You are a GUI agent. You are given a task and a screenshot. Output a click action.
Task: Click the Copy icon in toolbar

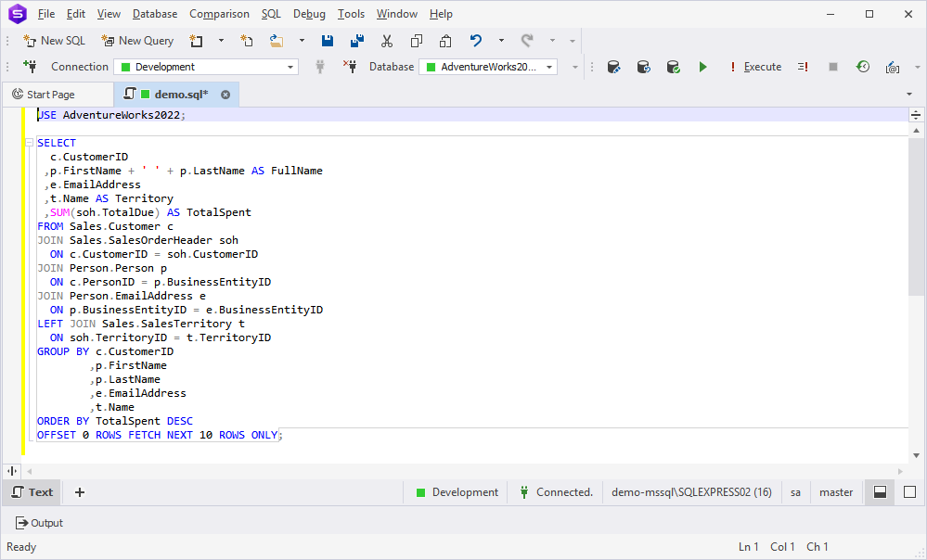pos(417,41)
